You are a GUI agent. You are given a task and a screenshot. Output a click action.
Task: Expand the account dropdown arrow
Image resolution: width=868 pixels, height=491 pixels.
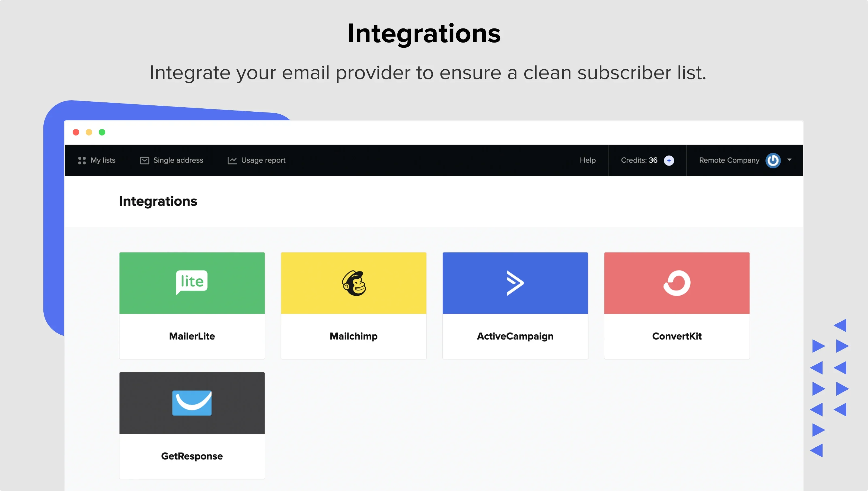tap(789, 160)
